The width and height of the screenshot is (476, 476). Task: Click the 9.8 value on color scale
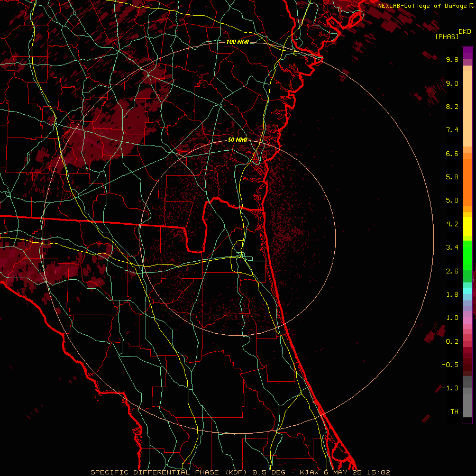click(x=452, y=59)
